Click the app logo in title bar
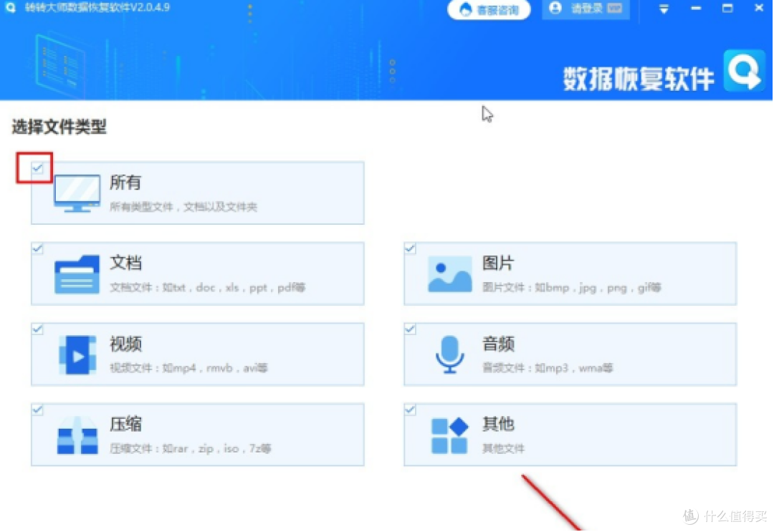Viewport: 774px width, 532px height. [10, 7]
